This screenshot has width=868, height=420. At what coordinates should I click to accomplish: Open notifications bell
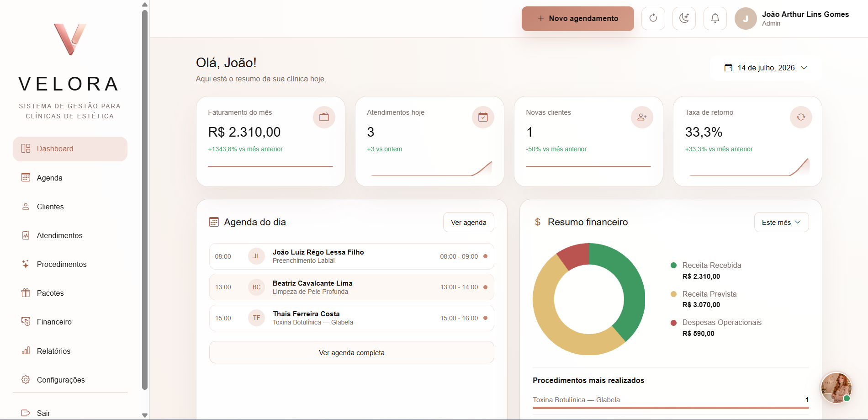tap(715, 18)
